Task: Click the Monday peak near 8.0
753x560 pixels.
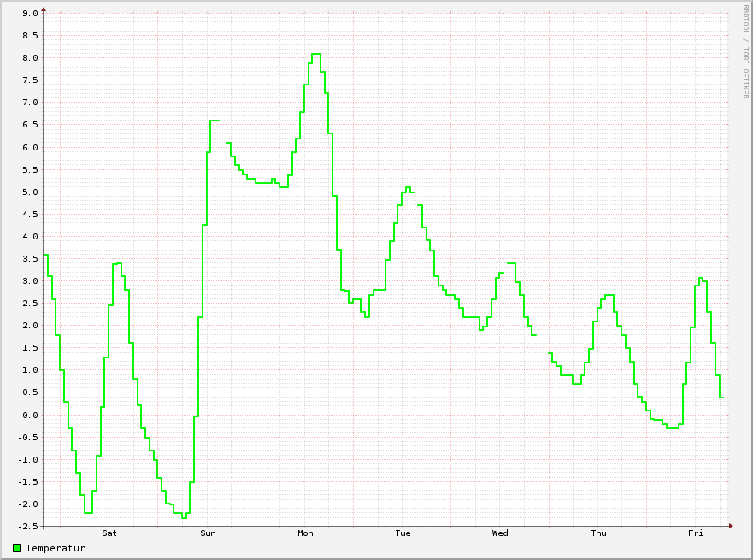Action: coord(316,54)
